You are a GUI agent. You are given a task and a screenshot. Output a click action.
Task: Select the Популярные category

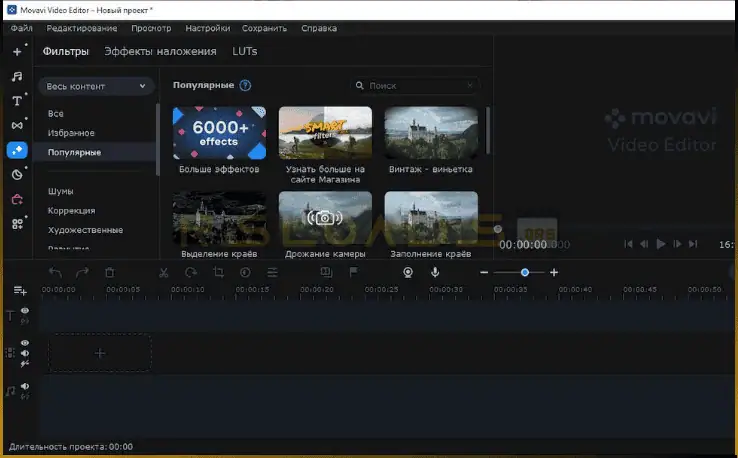96,152
